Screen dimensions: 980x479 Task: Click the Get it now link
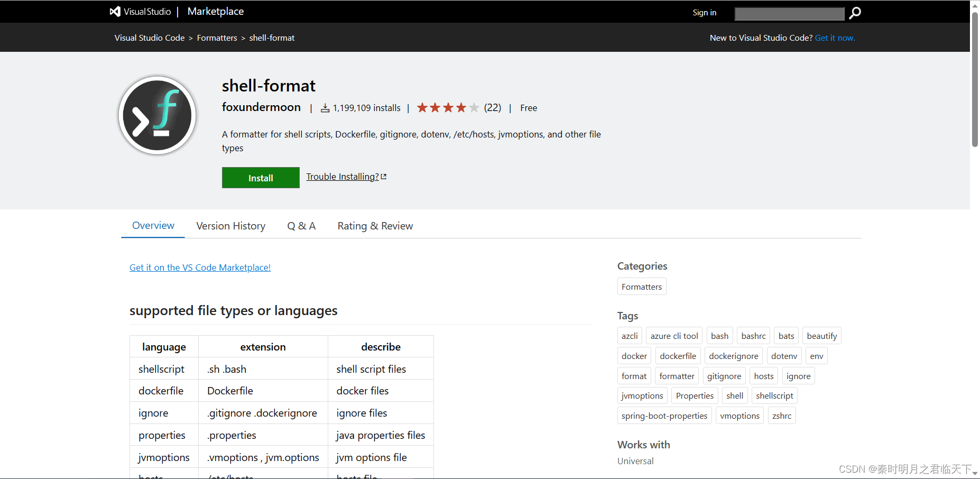pyautogui.click(x=835, y=38)
